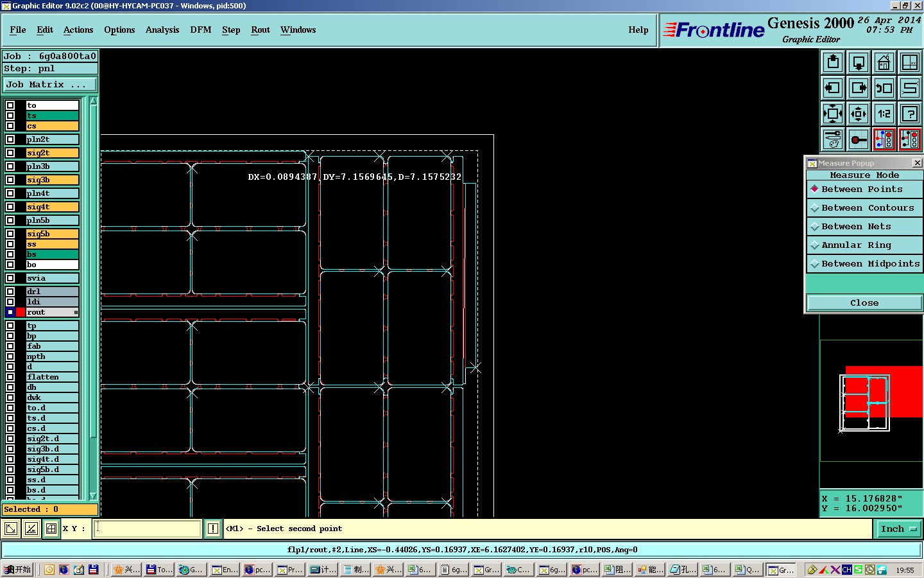Click the exclamation mark icon

(213, 529)
